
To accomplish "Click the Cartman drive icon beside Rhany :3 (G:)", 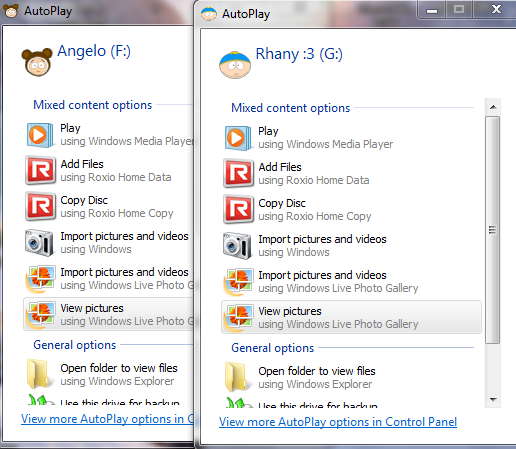I will tap(235, 65).
